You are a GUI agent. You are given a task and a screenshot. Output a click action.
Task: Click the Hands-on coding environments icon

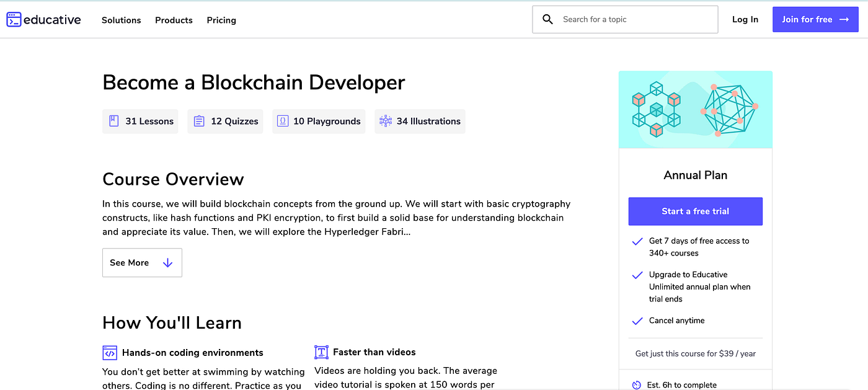[x=110, y=353]
